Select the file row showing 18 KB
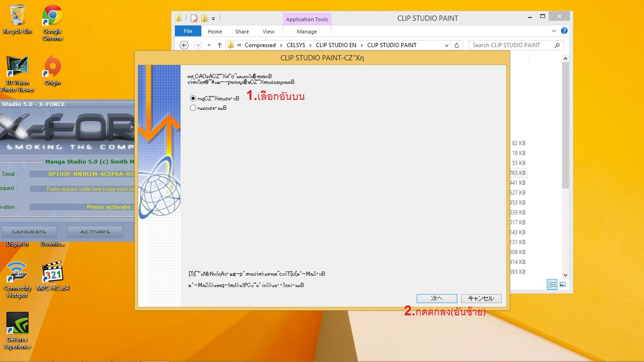The width and height of the screenshot is (644, 362). point(519,153)
